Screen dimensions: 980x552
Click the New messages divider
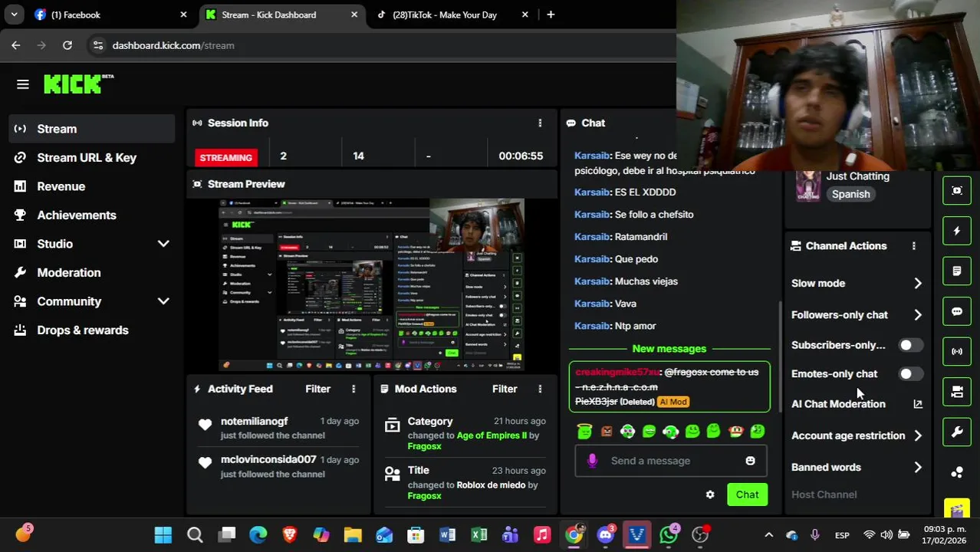click(669, 349)
